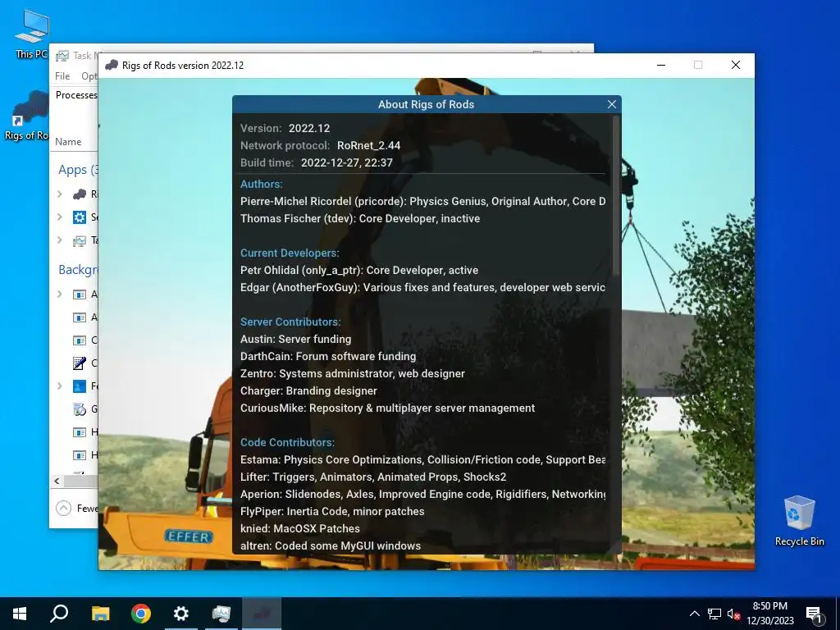Screen dimensions: 840x630
Task: Show hidden system tray icons
Action: (x=694, y=614)
